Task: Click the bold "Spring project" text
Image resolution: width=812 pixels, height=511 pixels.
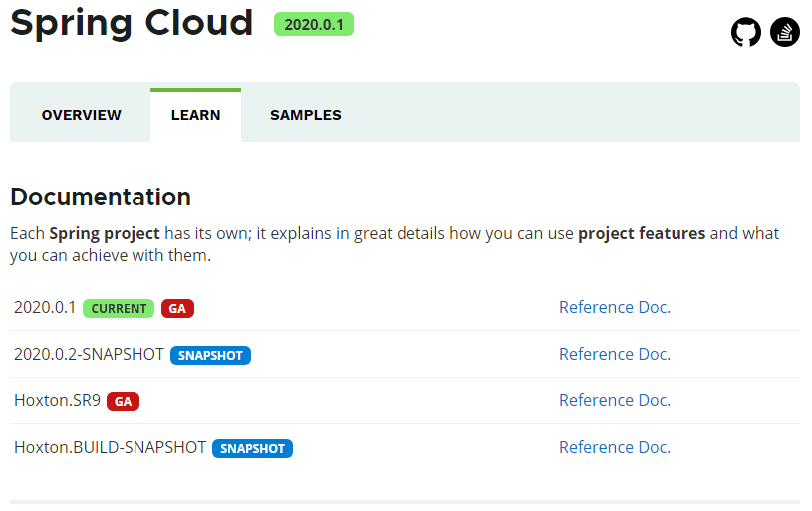Action: (105, 234)
